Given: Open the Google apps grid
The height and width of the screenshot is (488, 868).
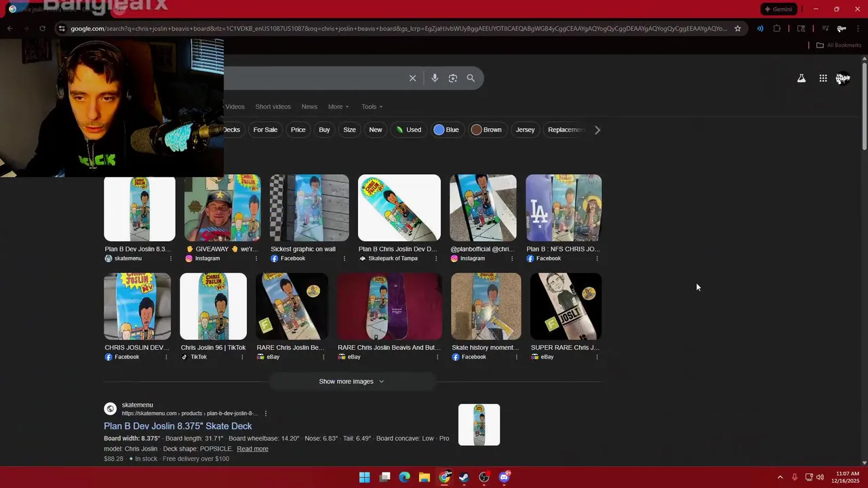Looking at the screenshot, I should click(x=823, y=79).
